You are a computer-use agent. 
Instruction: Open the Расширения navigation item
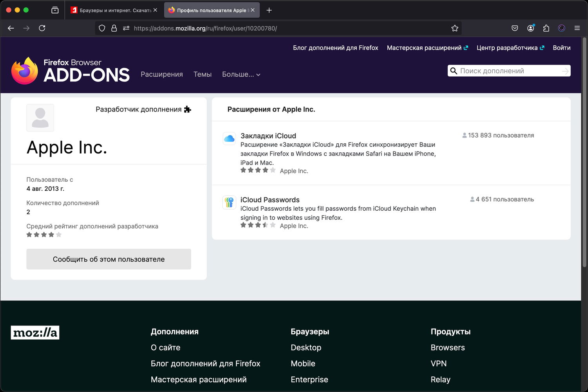point(162,74)
